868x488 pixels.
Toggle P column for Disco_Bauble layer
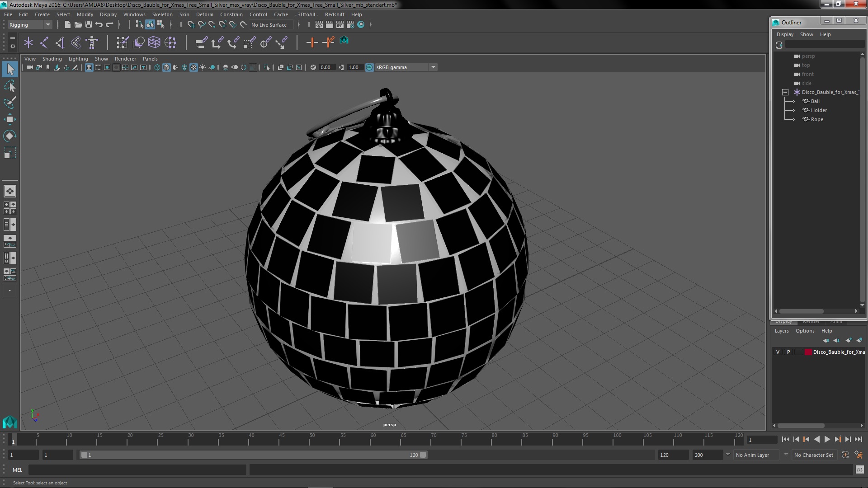[788, 352]
